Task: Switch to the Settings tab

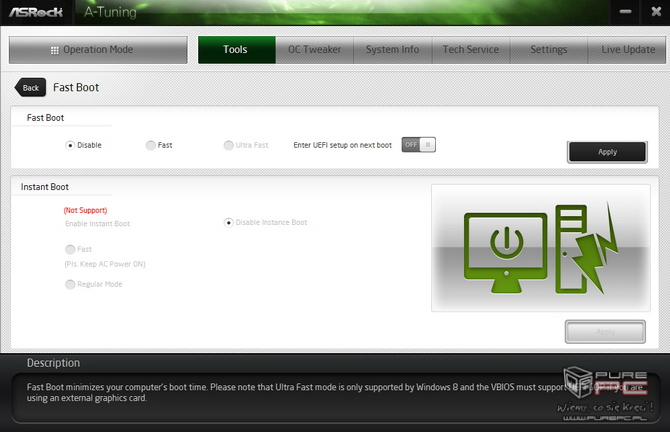Action: (549, 50)
